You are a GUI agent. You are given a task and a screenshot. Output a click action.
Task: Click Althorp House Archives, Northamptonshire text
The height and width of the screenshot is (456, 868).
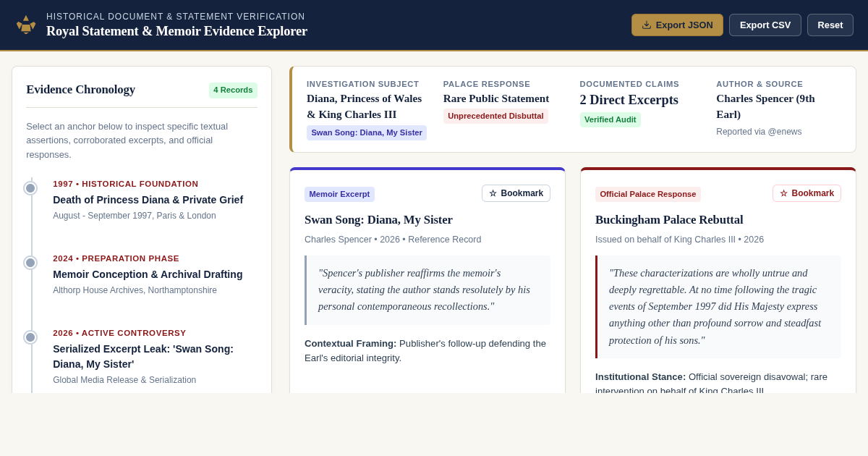pos(135,290)
